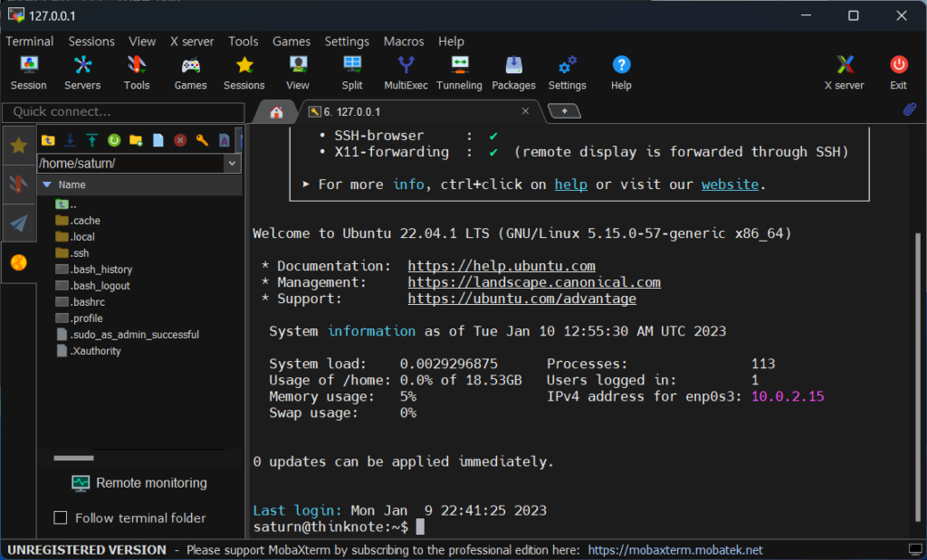Image resolution: width=927 pixels, height=560 pixels.
Task: Click the red Exit icon
Action: (899, 72)
